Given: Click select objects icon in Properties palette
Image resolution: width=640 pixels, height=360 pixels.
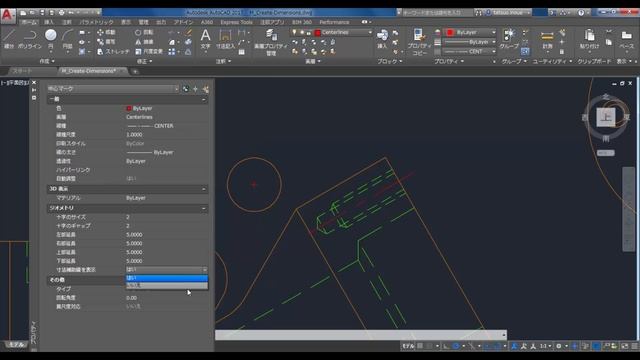Looking at the screenshot, I should [196, 89].
